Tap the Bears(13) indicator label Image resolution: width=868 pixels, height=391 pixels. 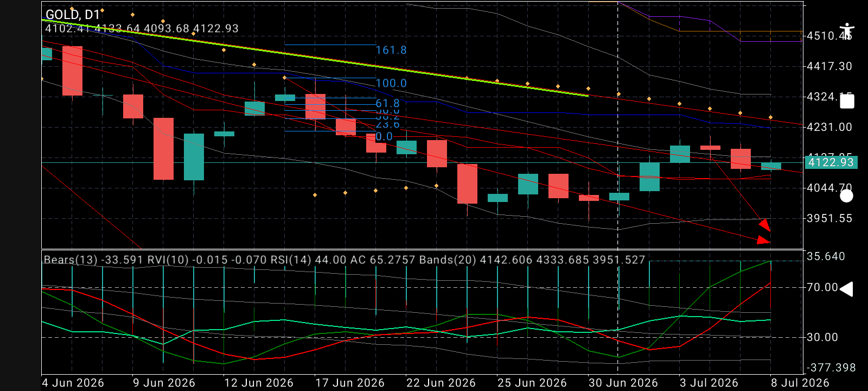click(x=94, y=260)
